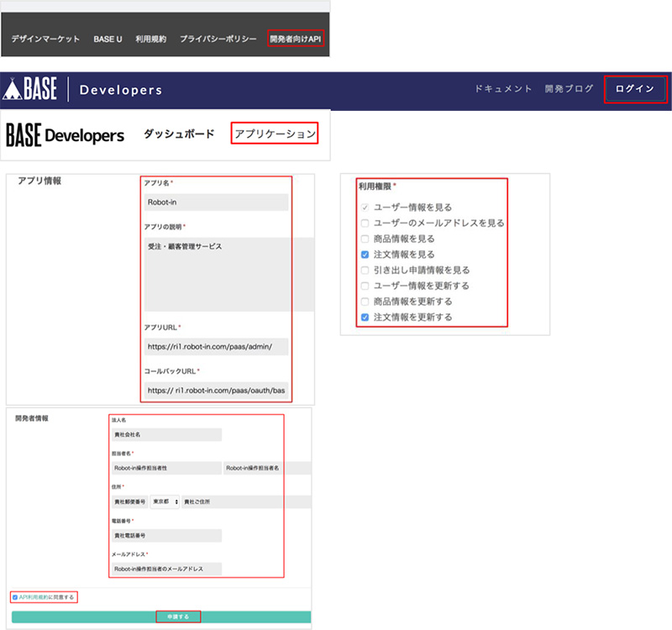Enable 引き出し申請情報を見る checkbox
Viewport: 672px width, 630px height.
pyautogui.click(x=365, y=270)
